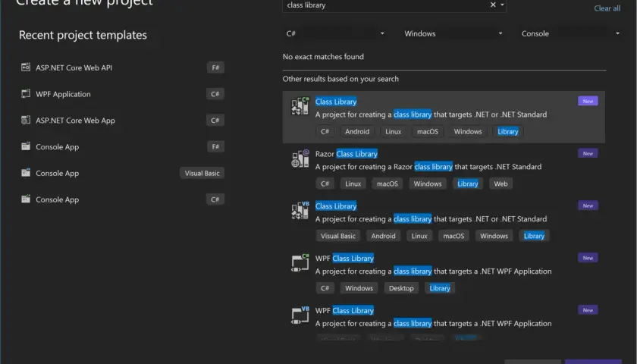The width and height of the screenshot is (637, 364).
Task: Click the Web tag on Razor Class Library
Action: (x=500, y=184)
